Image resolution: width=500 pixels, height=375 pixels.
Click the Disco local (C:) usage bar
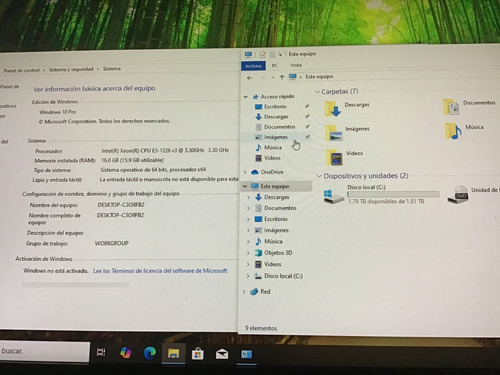(x=393, y=194)
